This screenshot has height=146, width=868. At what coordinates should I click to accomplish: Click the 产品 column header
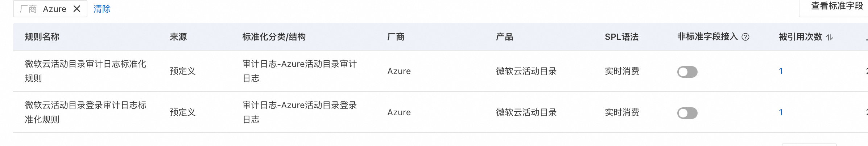(x=505, y=37)
